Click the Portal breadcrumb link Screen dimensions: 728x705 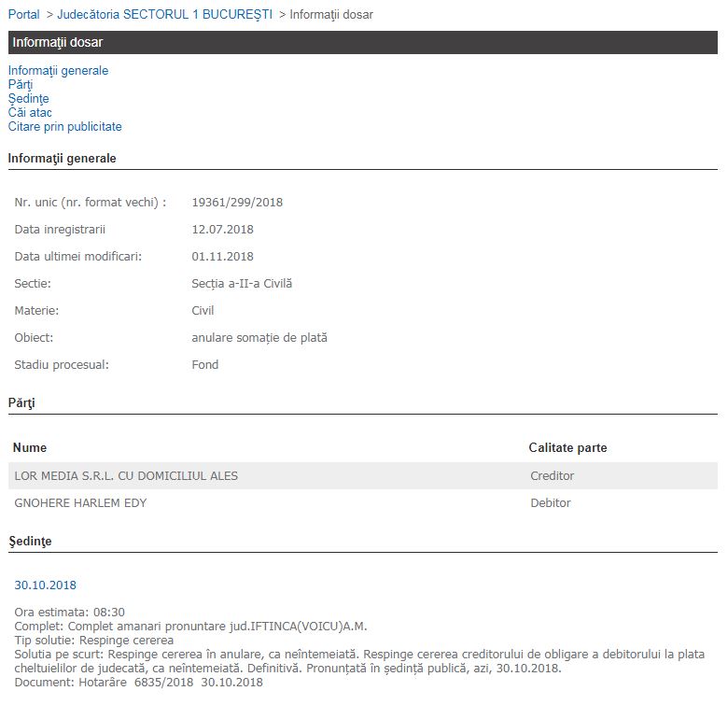click(24, 15)
